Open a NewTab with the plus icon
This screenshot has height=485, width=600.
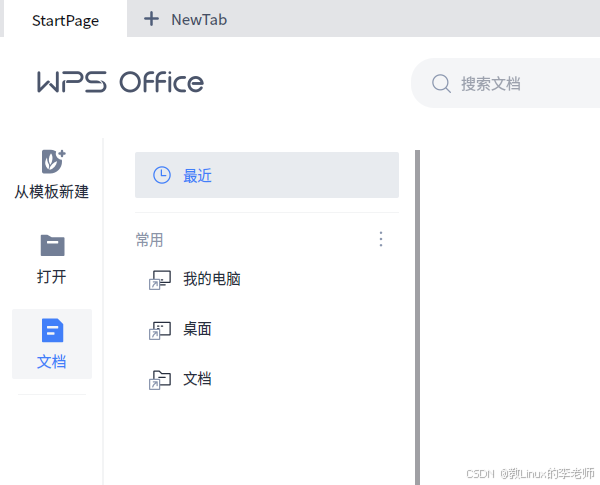tap(151, 19)
